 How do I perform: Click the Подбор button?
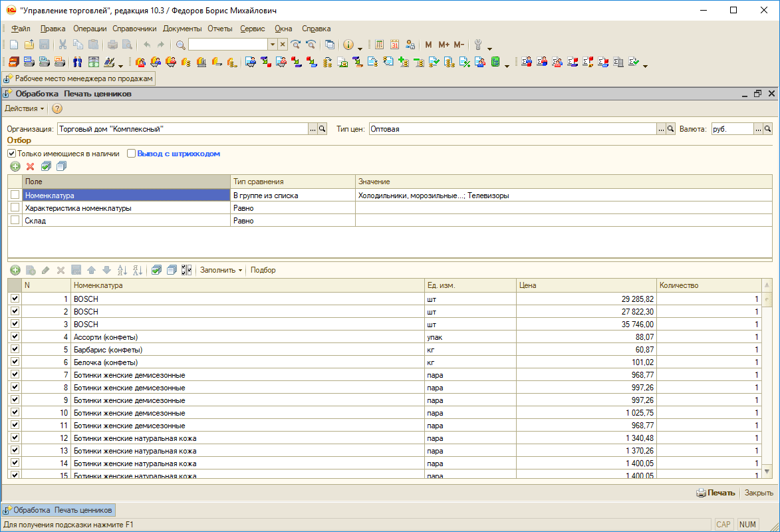tap(263, 270)
